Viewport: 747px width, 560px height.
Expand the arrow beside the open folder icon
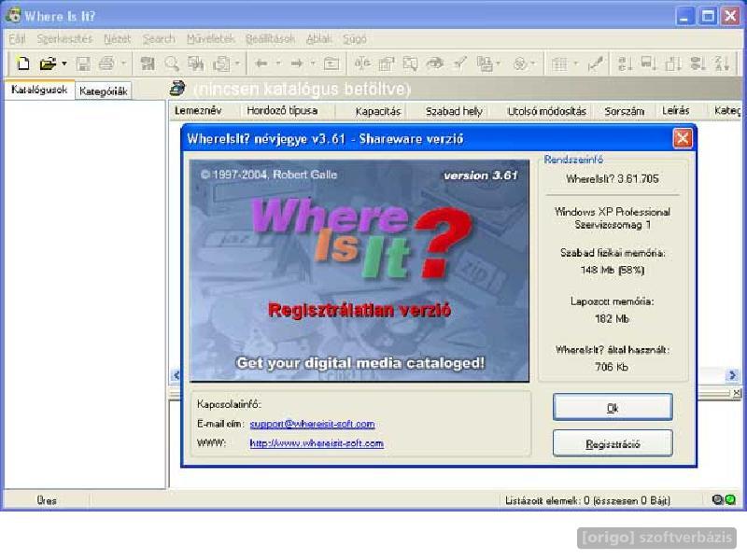point(64,63)
